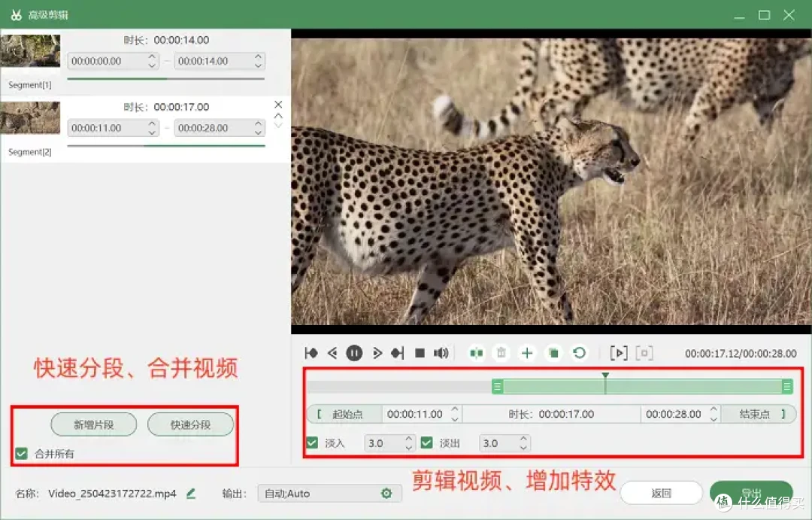Toggle the 淡入 fade-in checkbox
This screenshot has height=520, width=812.
pos(312,442)
